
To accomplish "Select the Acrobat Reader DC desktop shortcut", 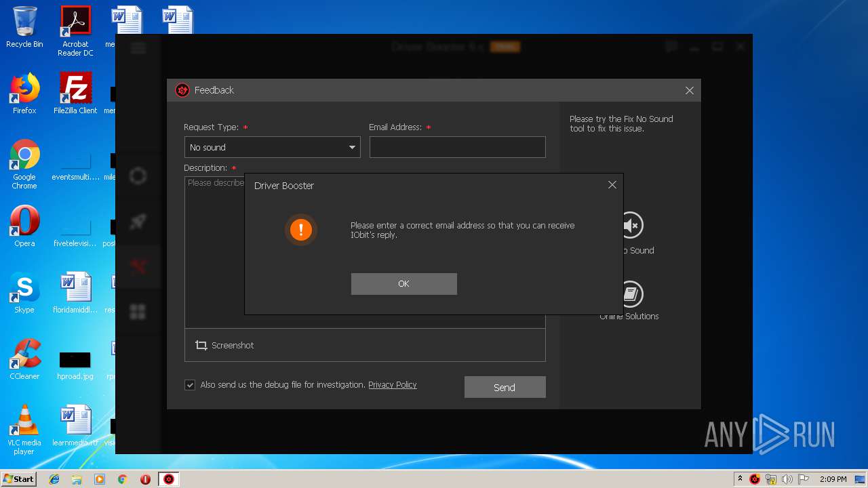I will click(x=75, y=31).
